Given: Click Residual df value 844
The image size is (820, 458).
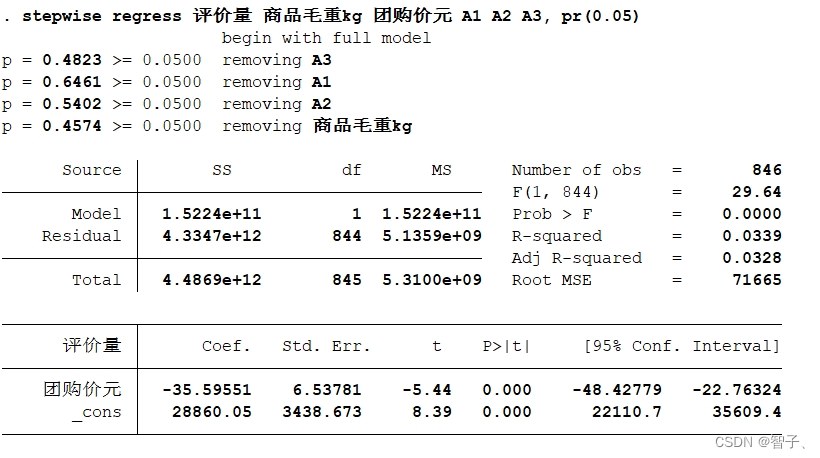Looking at the screenshot, I should [347, 236].
